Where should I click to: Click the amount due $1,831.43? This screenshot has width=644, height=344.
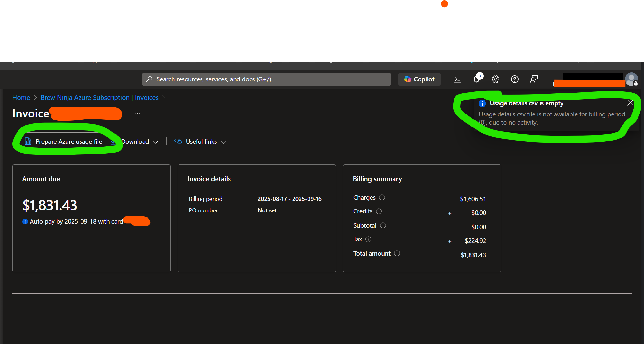(x=50, y=205)
